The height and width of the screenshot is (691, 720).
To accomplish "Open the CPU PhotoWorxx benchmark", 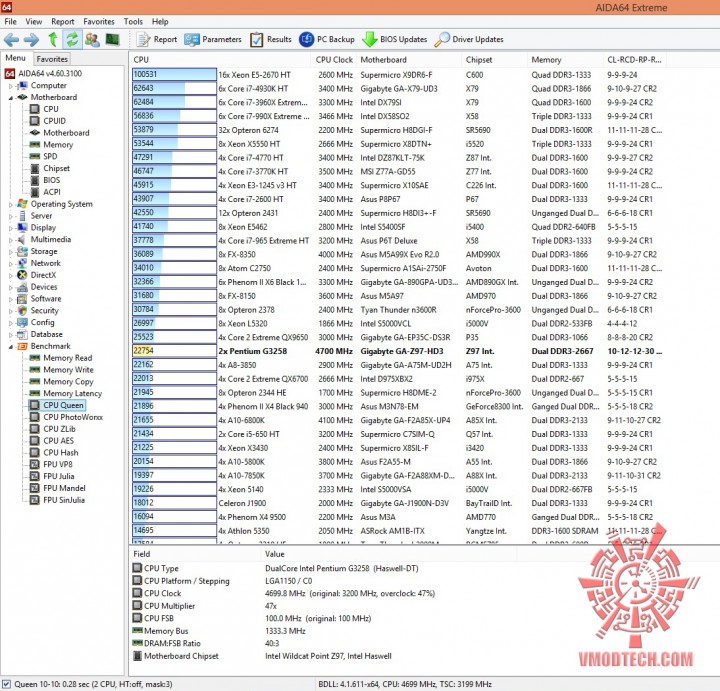I will coord(66,417).
